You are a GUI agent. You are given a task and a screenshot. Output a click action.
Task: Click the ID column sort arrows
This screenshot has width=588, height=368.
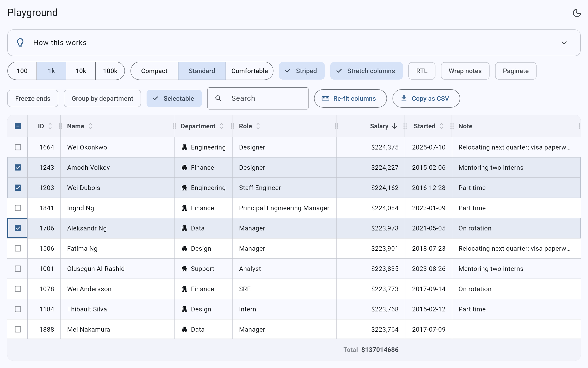(x=50, y=126)
